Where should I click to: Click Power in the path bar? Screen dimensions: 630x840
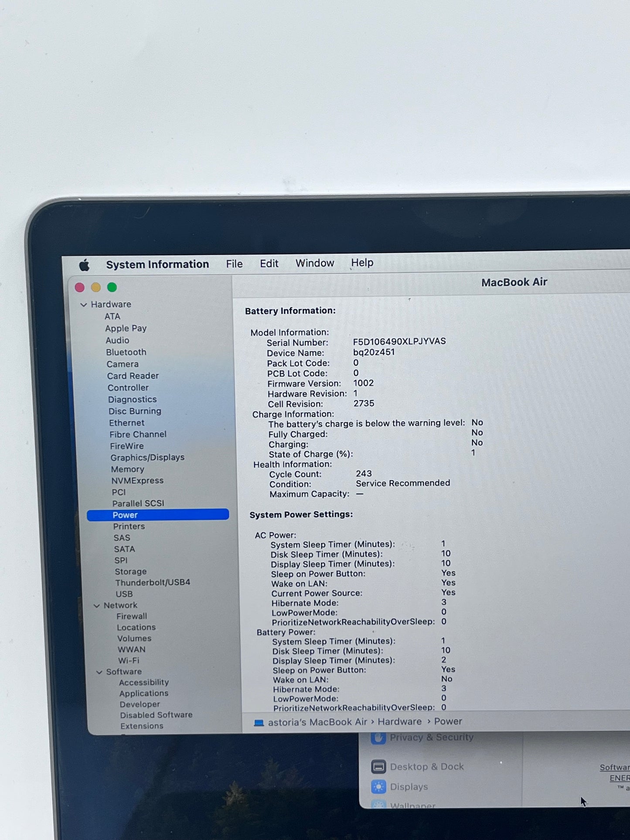(x=448, y=722)
